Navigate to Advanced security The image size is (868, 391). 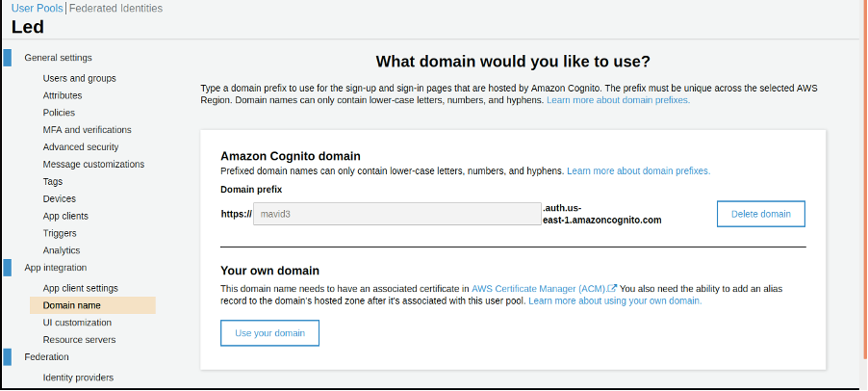pyautogui.click(x=81, y=147)
